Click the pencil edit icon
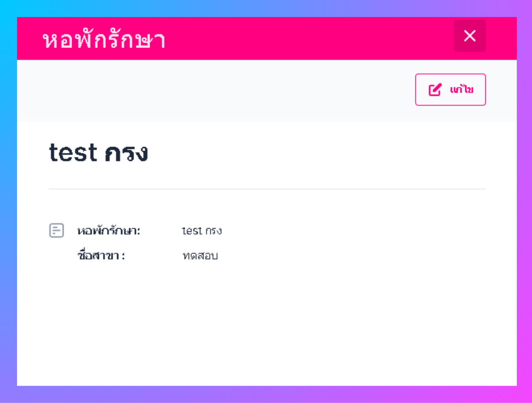Viewport: 532px width, 403px height. point(435,90)
